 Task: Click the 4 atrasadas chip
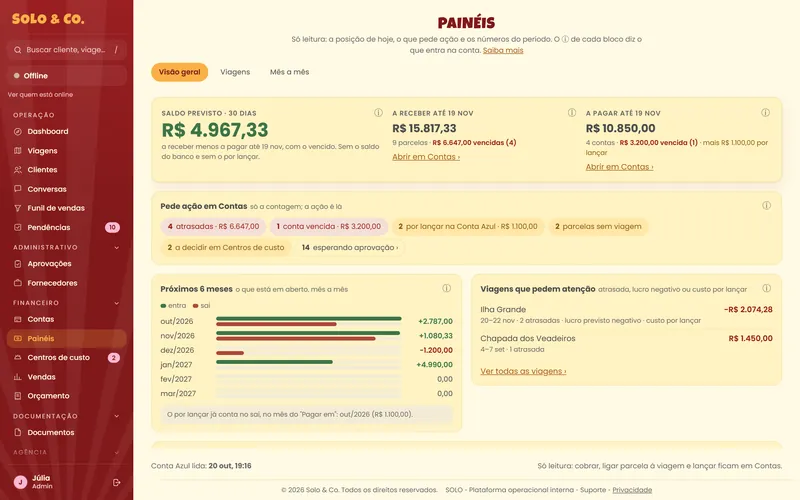[213, 227]
